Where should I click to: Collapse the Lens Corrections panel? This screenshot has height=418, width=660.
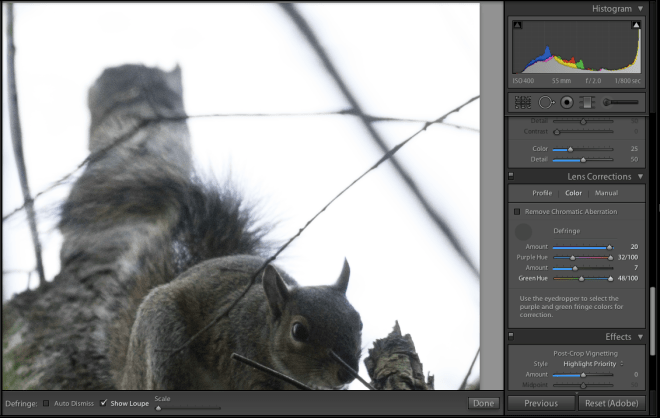pos(640,176)
